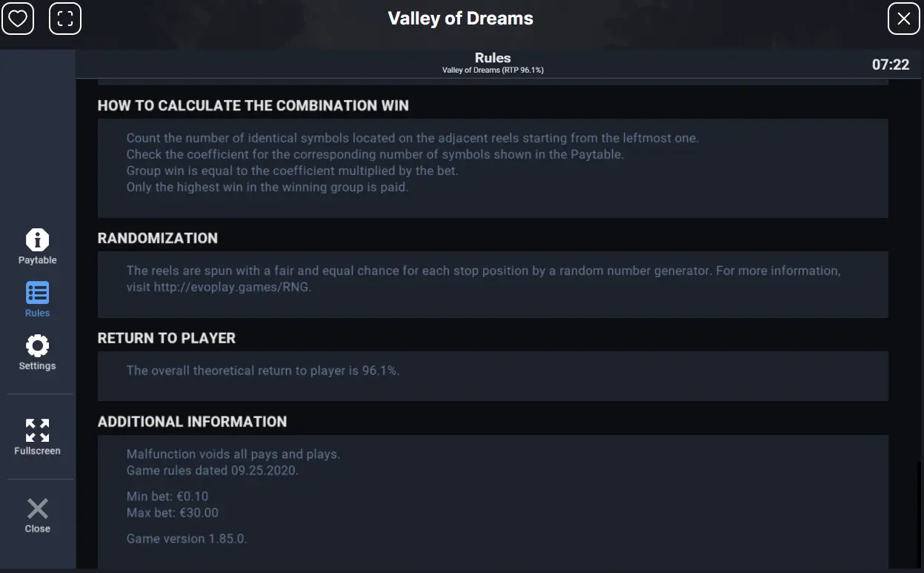Click the Randomization section heading
Screen dimensions: 924x573
pyautogui.click(x=158, y=238)
